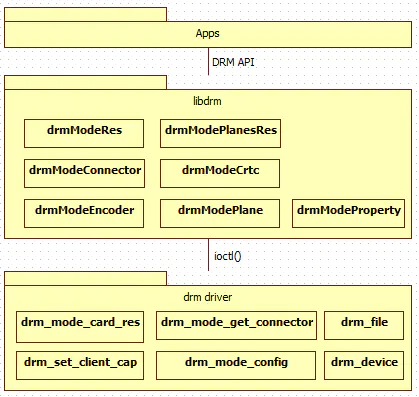Pick the drmModeEncoder box
The image size is (419, 397).
tap(84, 213)
